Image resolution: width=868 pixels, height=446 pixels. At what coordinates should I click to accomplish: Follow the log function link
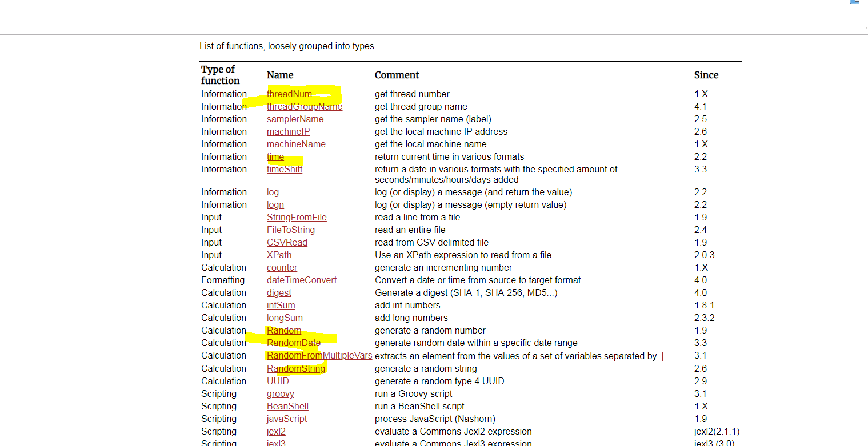pyautogui.click(x=273, y=192)
